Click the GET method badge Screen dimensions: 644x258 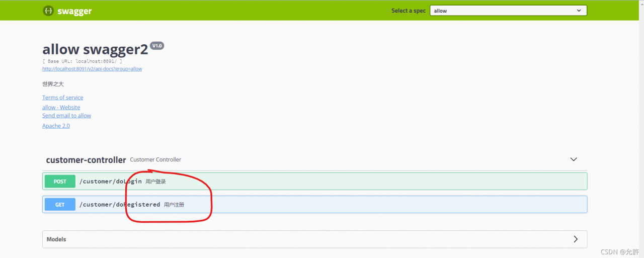point(60,205)
